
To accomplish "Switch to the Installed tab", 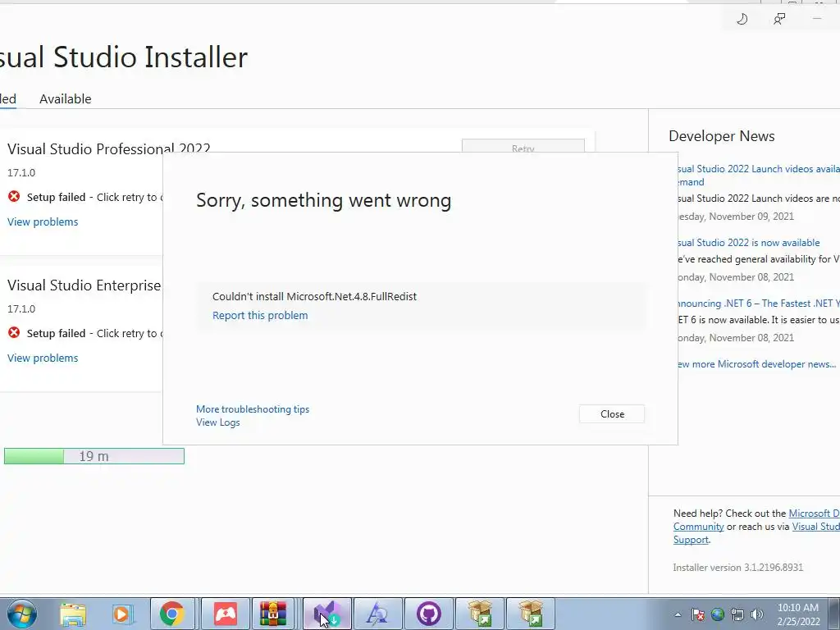I will pyautogui.click(x=8, y=99).
